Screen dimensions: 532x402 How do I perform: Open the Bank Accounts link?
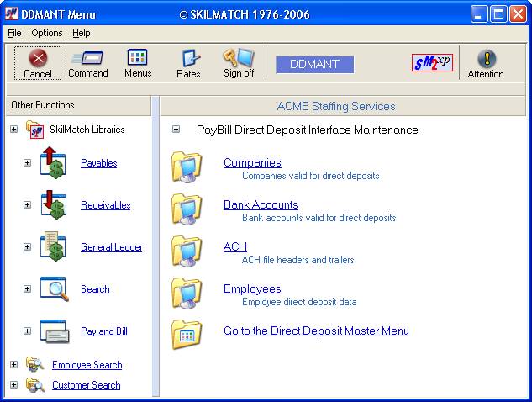261,204
